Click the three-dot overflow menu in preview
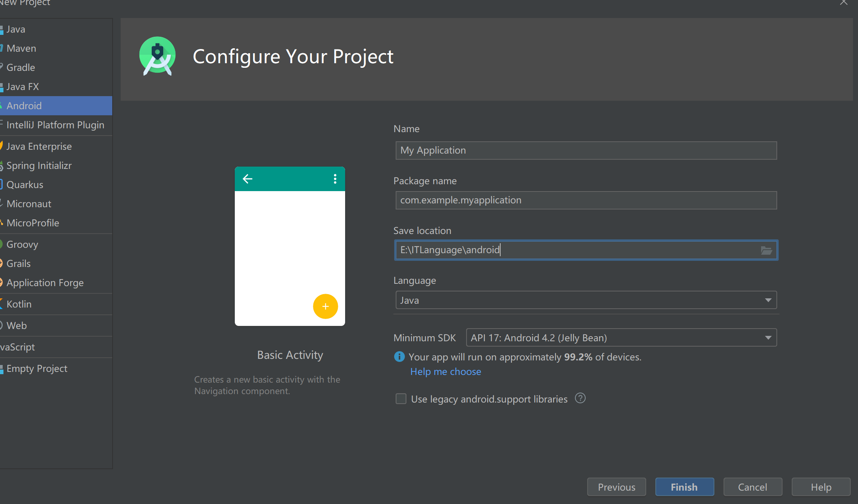Screen dimensions: 858x504 335,179
